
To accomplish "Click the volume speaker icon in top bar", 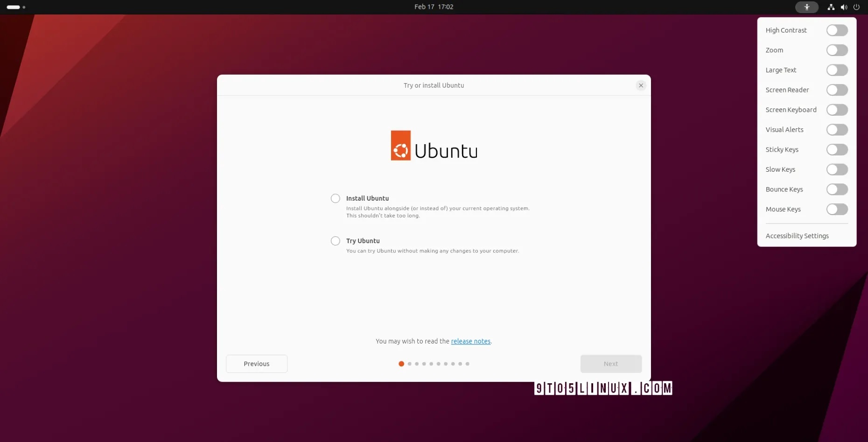I will click(x=844, y=7).
